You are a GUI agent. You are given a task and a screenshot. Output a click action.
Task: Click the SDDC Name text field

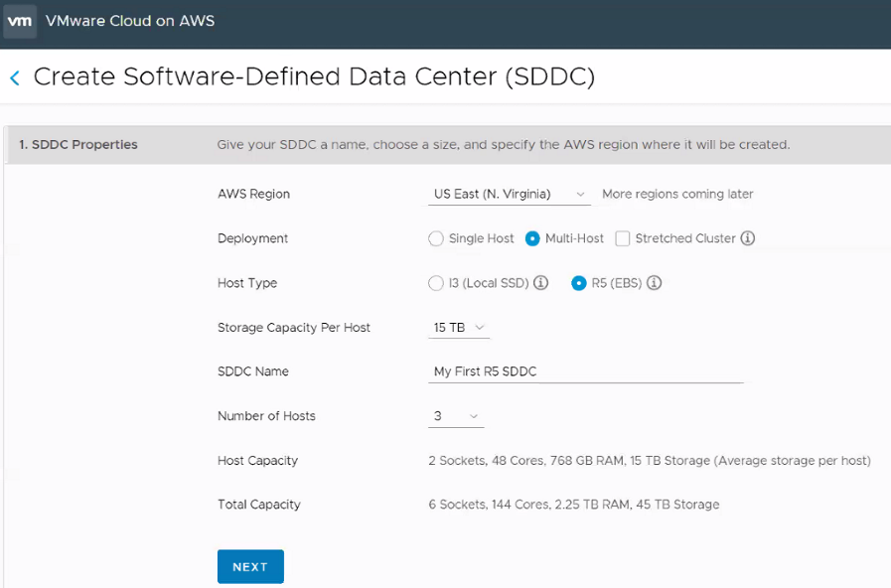pos(586,371)
